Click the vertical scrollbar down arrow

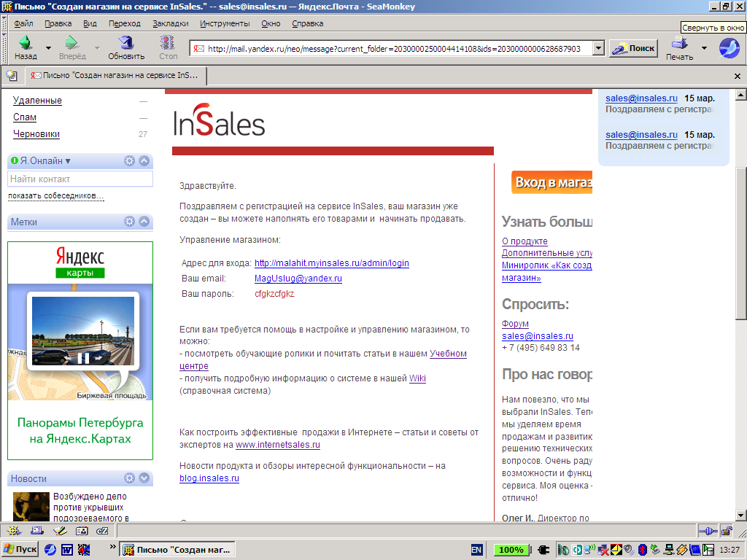[740, 516]
